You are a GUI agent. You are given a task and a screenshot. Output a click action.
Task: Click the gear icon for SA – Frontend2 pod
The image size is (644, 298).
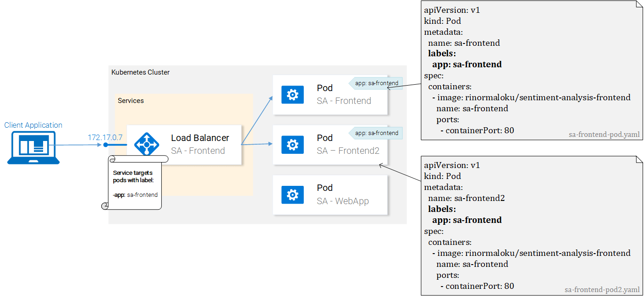(x=292, y=145)
